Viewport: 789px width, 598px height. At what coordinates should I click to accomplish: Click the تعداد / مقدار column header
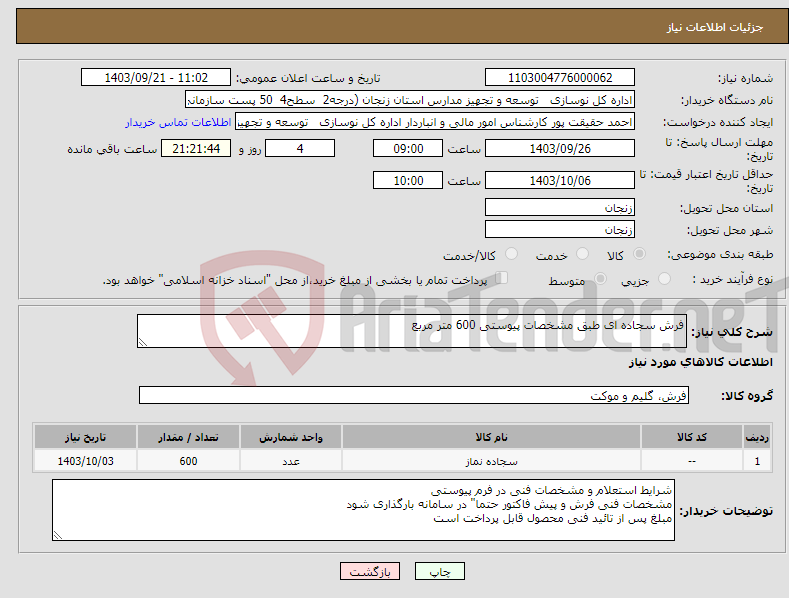pyautogui.click(x=188, y=437)
